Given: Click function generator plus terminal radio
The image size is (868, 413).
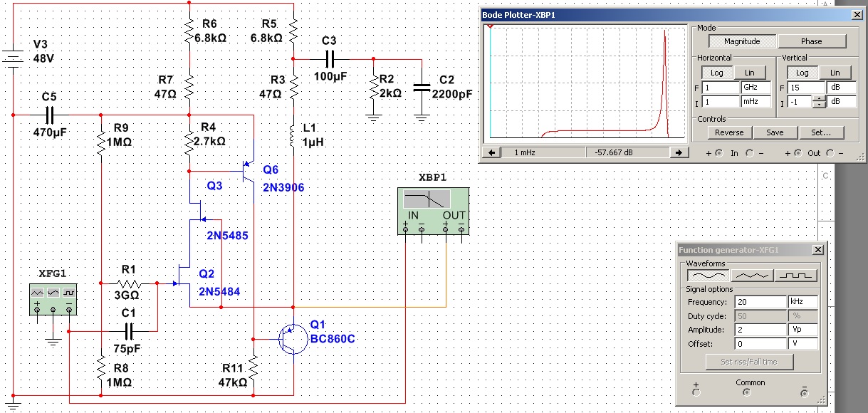Looking at the screenshot, I should coord(696,392).
